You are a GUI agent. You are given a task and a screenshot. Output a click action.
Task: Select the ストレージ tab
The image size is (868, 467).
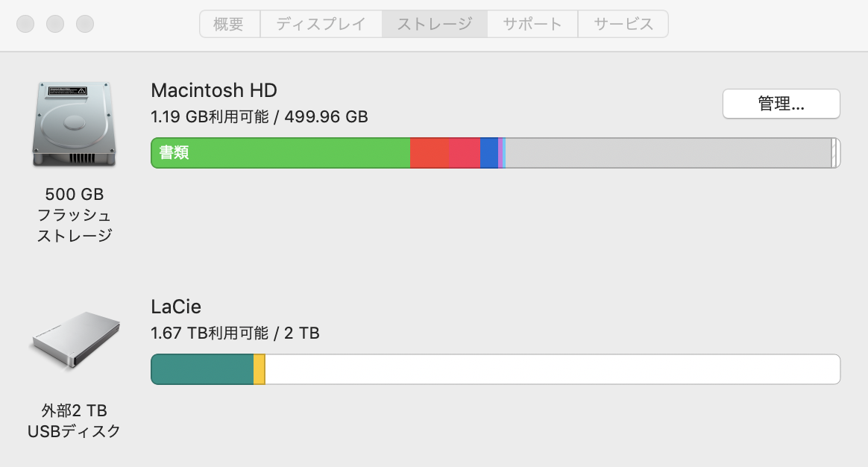coord(434,24)
